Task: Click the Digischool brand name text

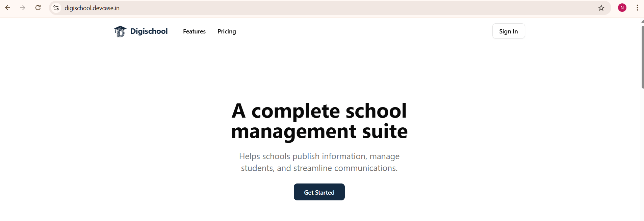Action: point(149,31)
